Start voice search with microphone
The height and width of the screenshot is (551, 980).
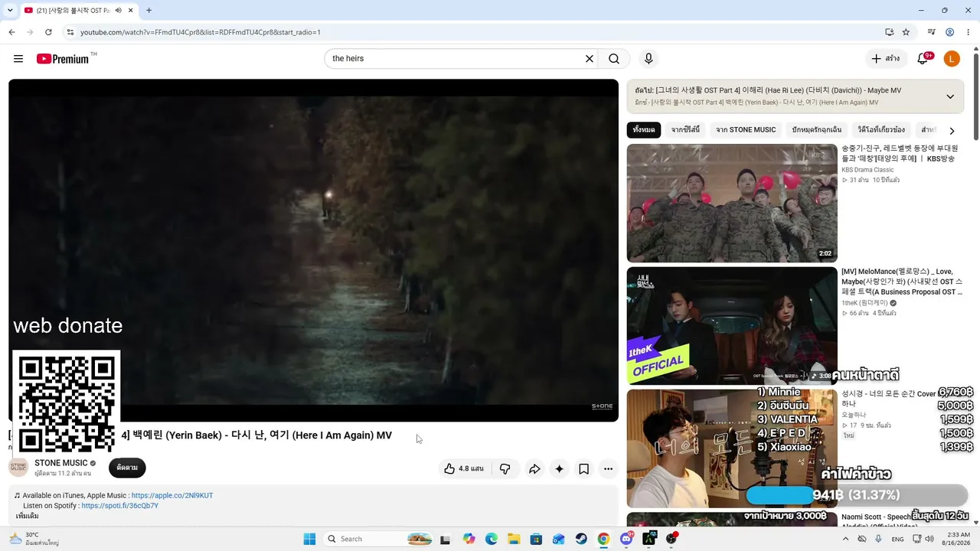(648, 59)
